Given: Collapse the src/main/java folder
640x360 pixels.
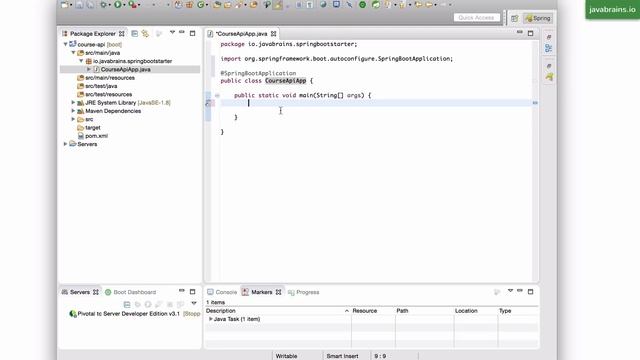Looking at the screenshot, I should (73, 53).
